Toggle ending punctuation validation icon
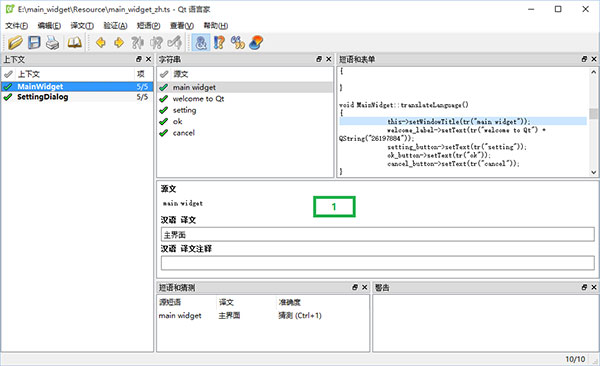 pos(219,42)
